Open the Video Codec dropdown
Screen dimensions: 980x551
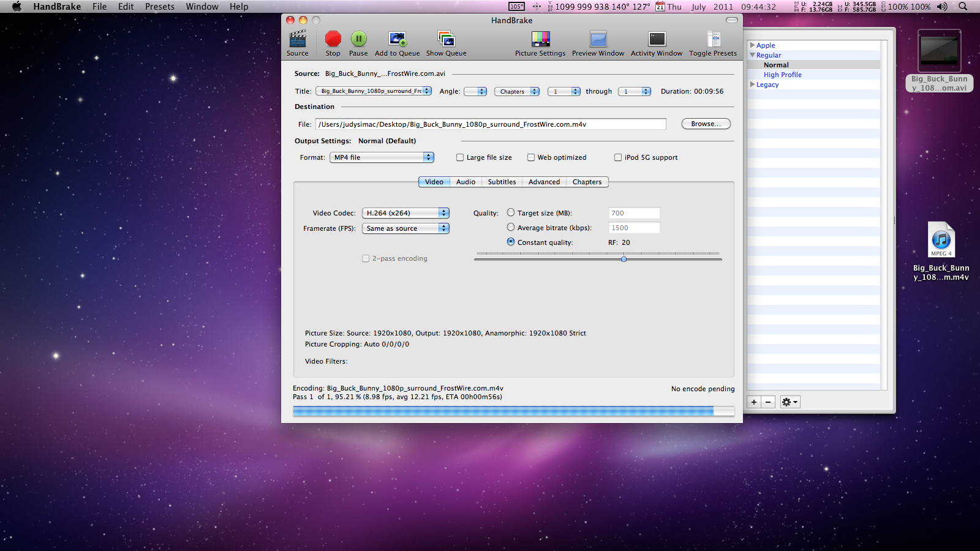point(405,213)
